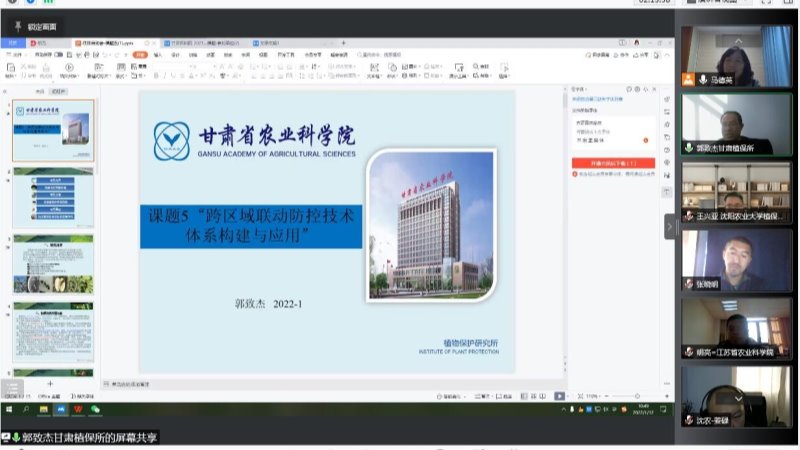Click the orange download button in side panel
The image size is (800, 450).
click(x=613, y=162)
